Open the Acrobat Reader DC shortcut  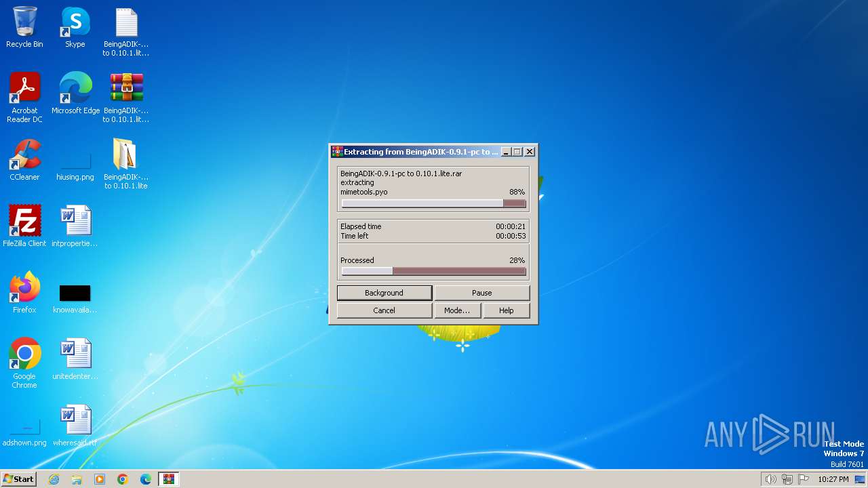24,98
